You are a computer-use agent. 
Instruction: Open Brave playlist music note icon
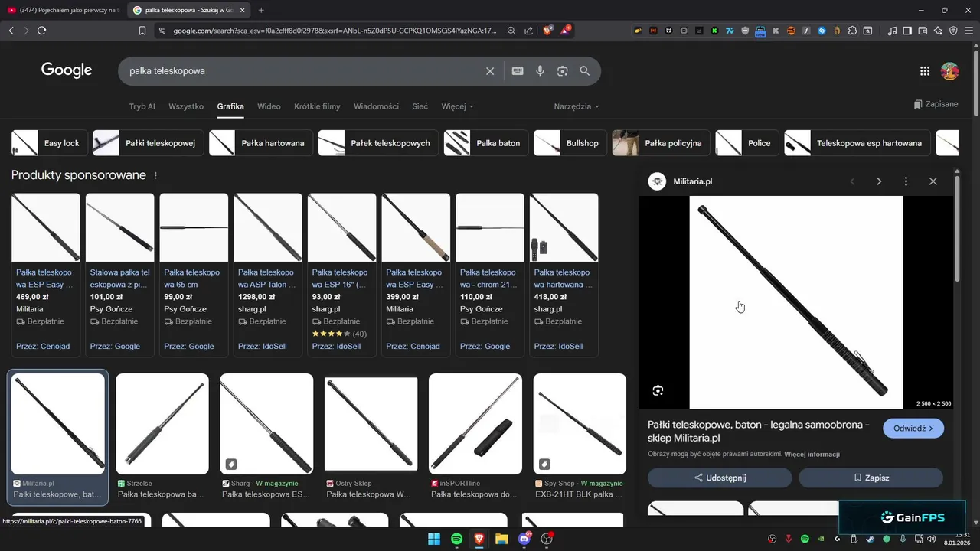(893, 31)
